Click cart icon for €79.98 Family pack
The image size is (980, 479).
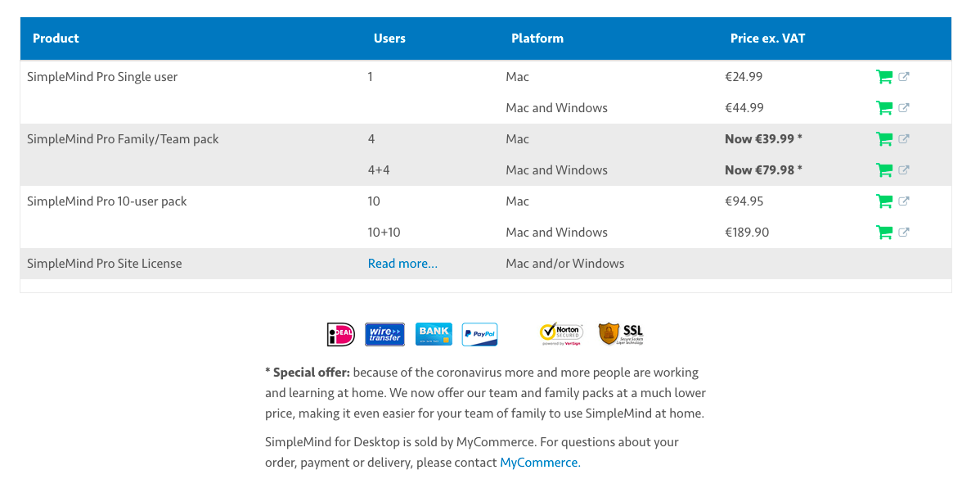pos(884,170)
